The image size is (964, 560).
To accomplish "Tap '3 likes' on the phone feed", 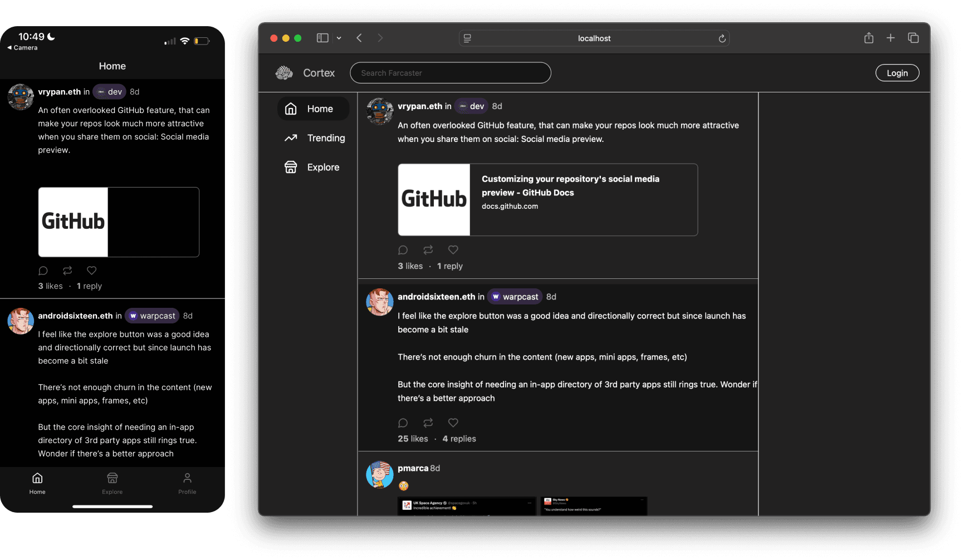I will [51, 286].
